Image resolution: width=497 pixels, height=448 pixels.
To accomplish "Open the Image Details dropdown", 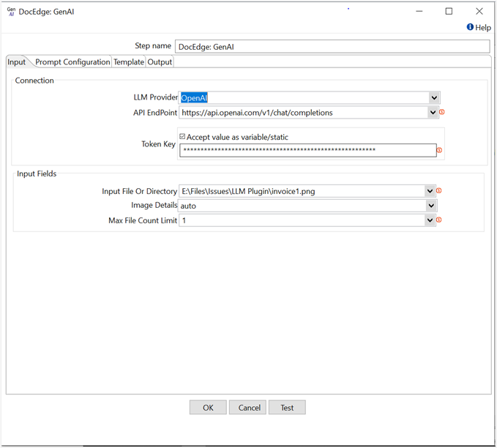I will tap(430, 206).
